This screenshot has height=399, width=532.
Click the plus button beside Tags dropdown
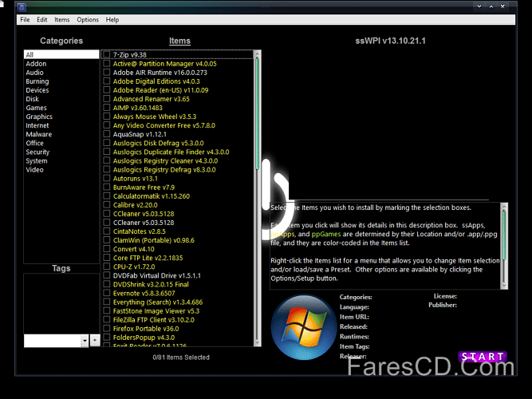tap(95, 340)
